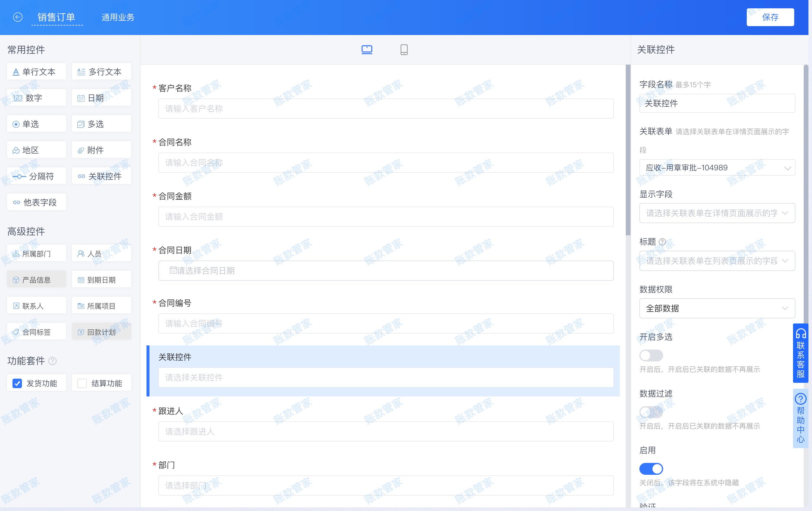Disable the 启用 toggle
The image size is (812, 511).
click(x=651, y=469)
